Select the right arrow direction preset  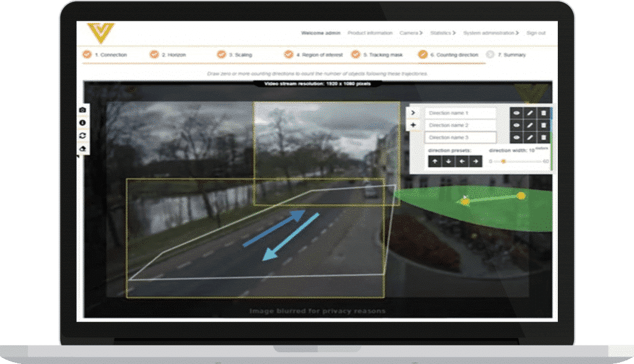[475, 161]
